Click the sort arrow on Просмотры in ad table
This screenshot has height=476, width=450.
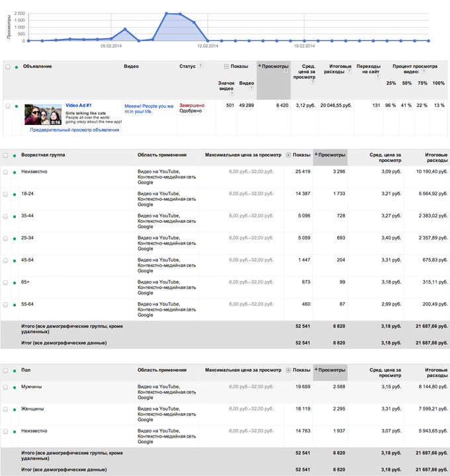(259, 66)
